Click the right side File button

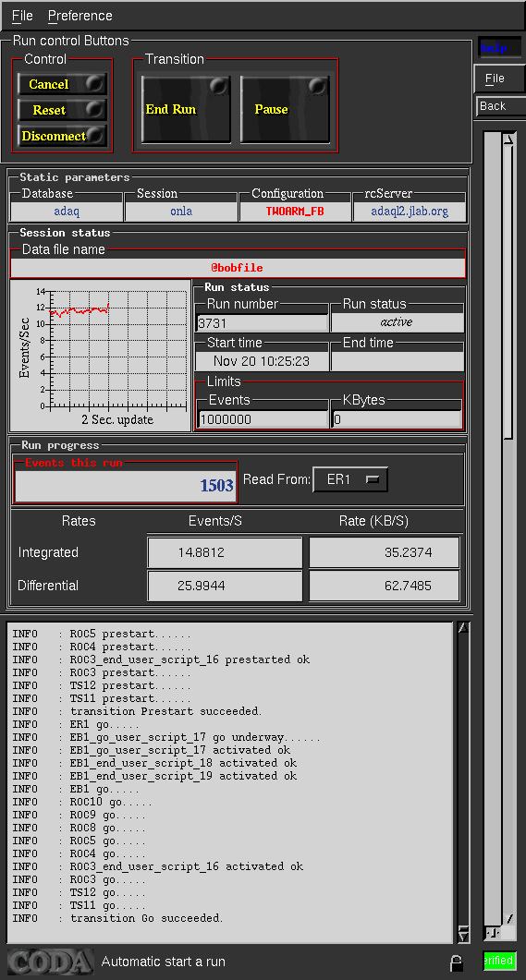click(x=499, y=79)
